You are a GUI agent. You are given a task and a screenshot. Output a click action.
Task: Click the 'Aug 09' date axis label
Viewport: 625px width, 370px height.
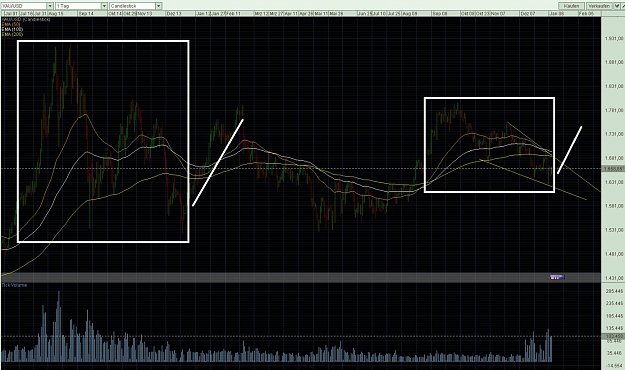410,14
